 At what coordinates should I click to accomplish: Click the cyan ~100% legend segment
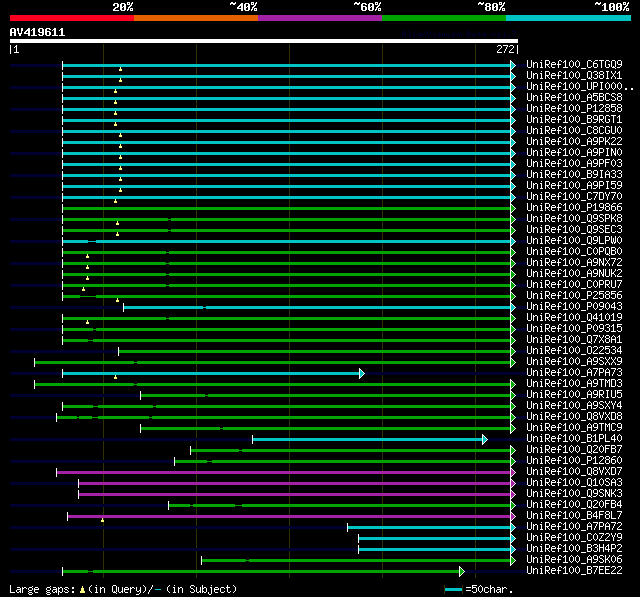tap(569, 18)
